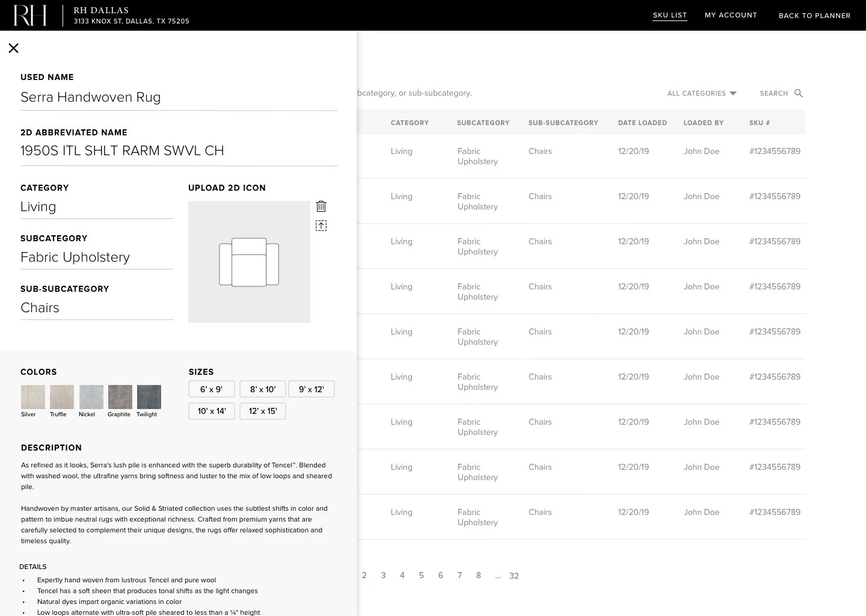Click the armchair 2D icon preview
This screenshot has width=866, height=616.
click(x=249, y=262)
